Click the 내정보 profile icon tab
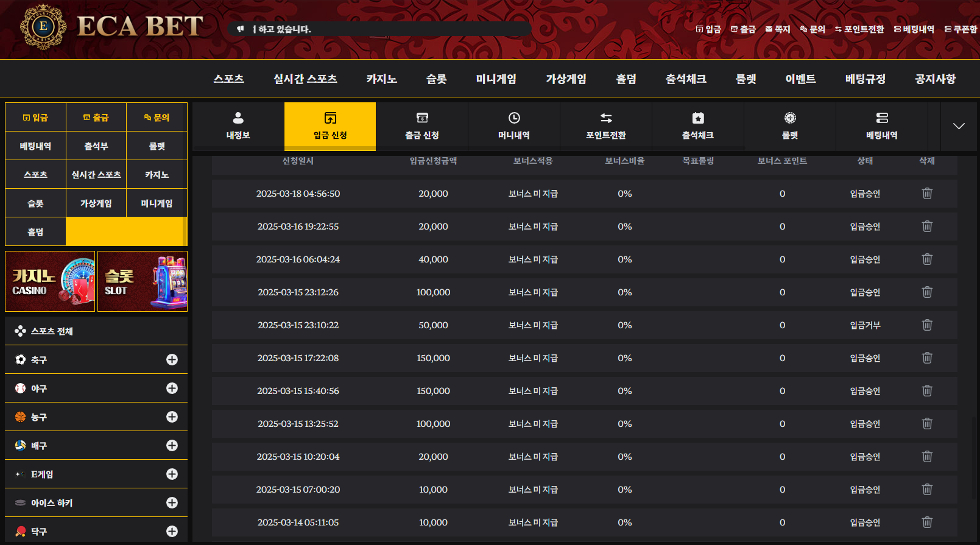The width and height of the screenshot is (980, 545). pyautogui.click(x=238, y=125)
